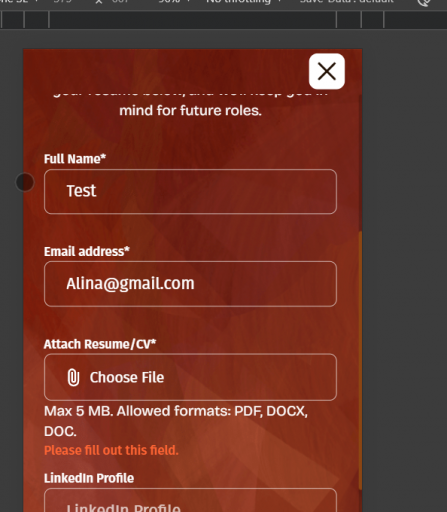Close the resume form with the X icon
The image size is (447, 512).
click(x=327, y=71)
